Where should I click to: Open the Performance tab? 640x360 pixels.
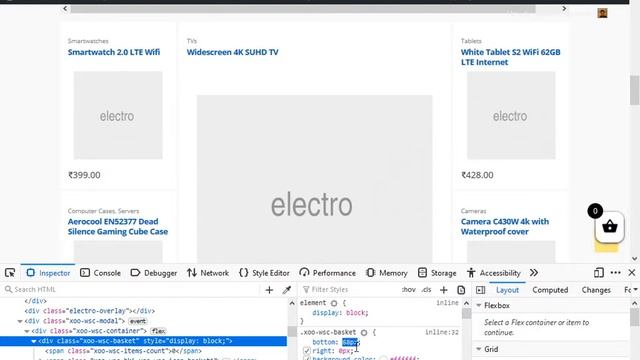pyautogui.click(x=327, y=273)
